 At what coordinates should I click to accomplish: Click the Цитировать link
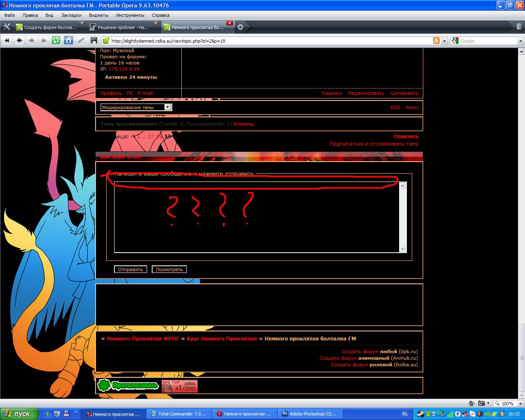[x=404, y=93]
